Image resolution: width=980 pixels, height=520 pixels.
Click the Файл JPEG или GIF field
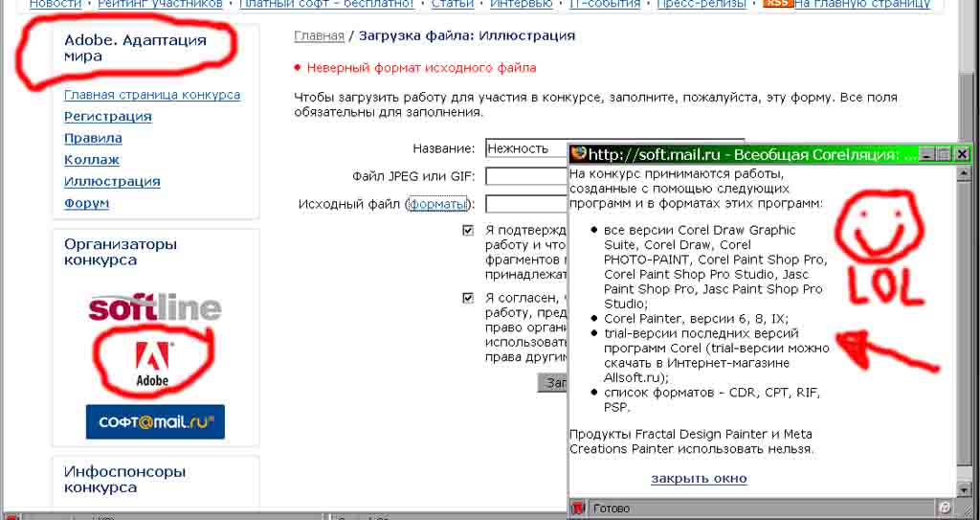pyautogui.click(x=526, y=176)
